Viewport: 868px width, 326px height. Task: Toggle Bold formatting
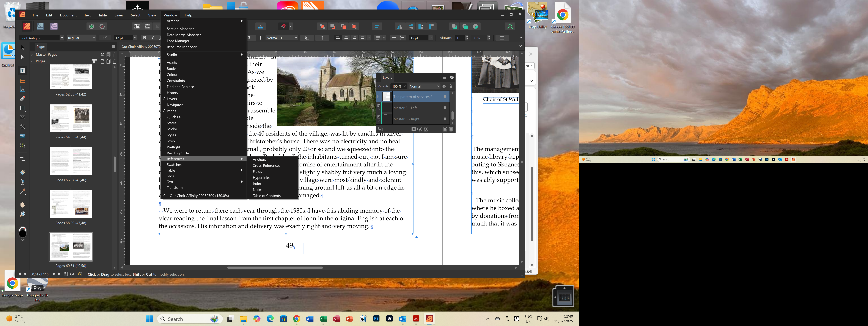coord(145,38)
